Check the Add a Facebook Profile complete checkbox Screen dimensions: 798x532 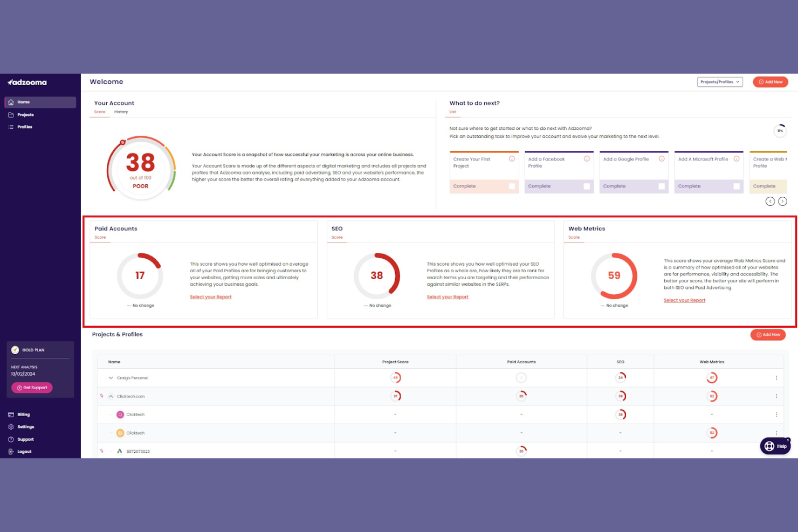click(587, 186)
